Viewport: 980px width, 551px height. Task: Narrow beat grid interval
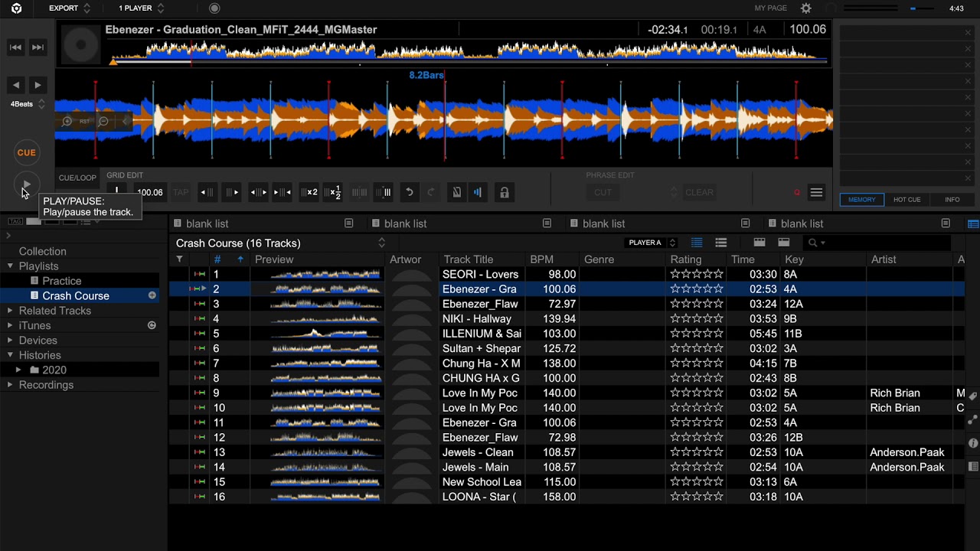pos(283,193)
